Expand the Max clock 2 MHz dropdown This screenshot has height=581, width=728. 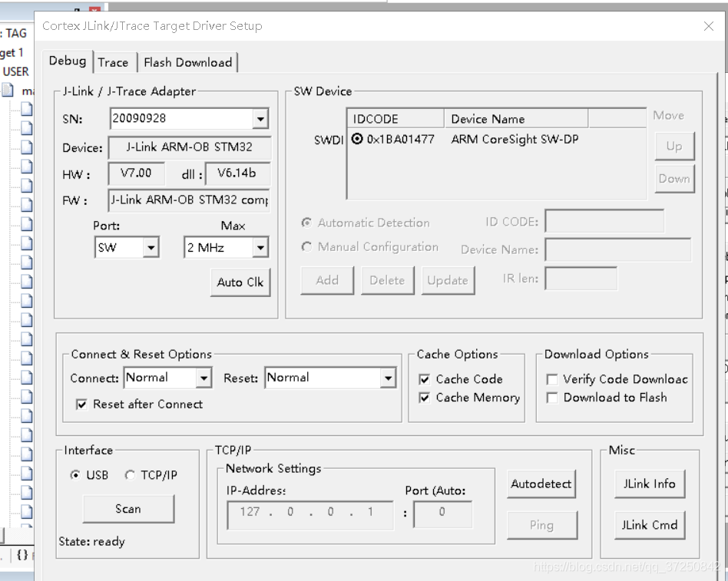(260, 248)
